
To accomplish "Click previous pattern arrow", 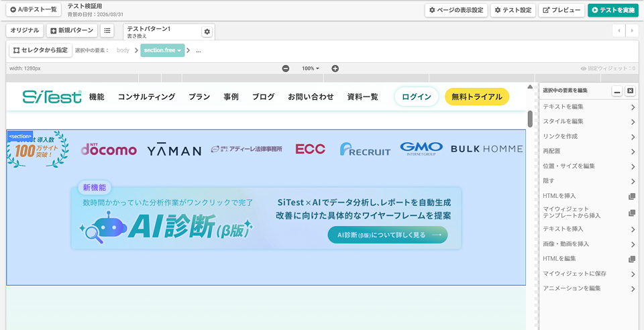I will click(x=619, y=30).
